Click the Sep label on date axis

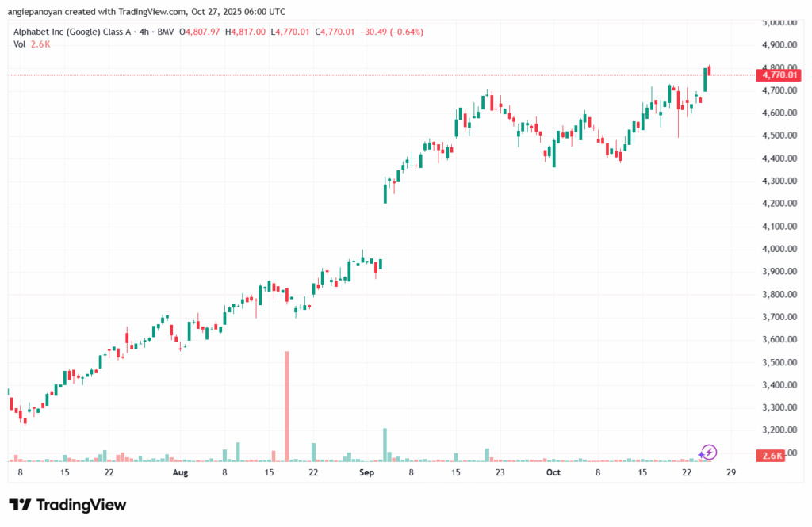pyautogui.click(x=366, y=473)
